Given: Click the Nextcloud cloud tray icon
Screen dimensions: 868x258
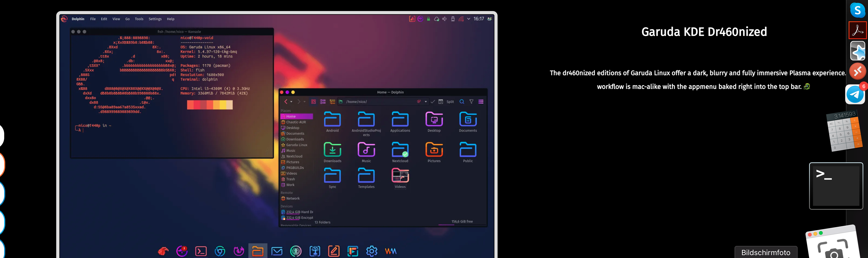Looking at the screenshot, I should pos(436,19).
